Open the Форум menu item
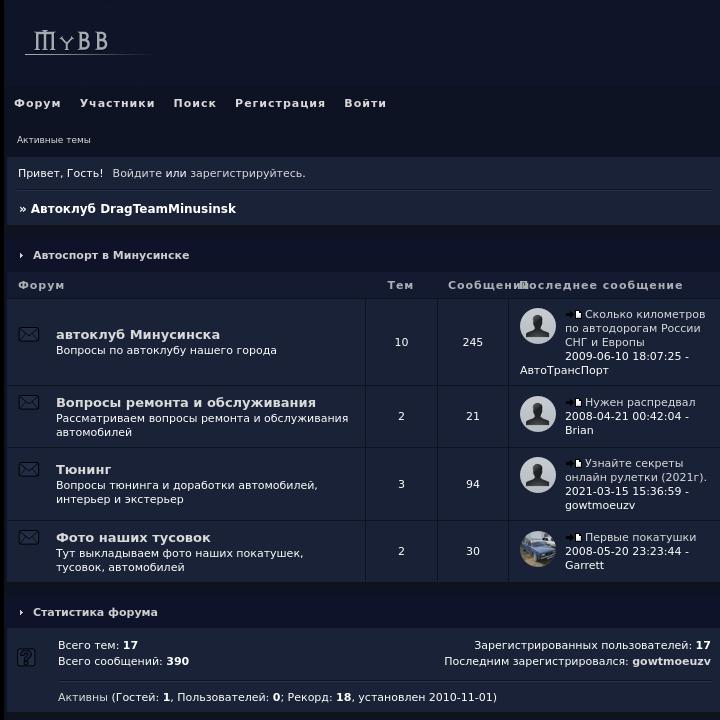The height and width of the screenshot is (720, 720). pos(38,103)
